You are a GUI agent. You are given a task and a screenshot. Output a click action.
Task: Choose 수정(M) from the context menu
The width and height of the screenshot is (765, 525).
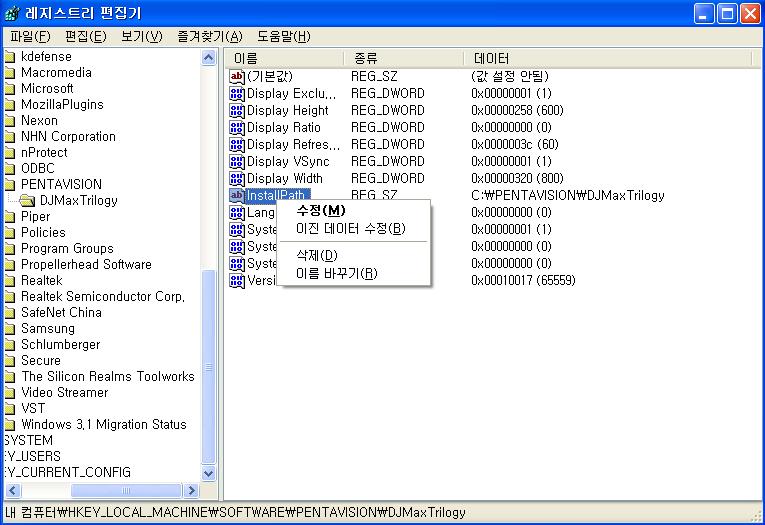click(353, 211)
